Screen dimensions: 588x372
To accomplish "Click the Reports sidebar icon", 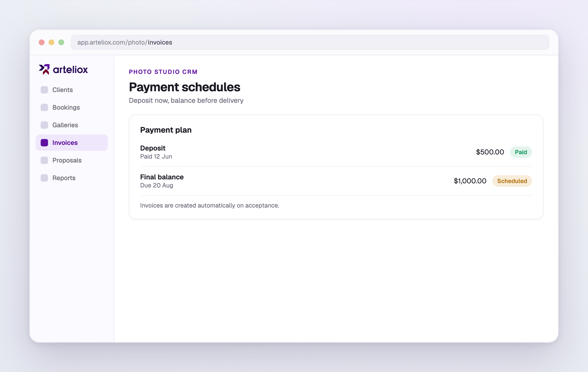I will [44, 178].
